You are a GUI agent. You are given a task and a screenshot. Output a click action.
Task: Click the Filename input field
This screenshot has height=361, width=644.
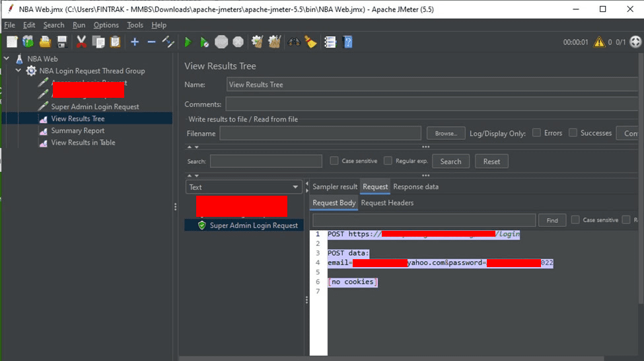pos(320,134)
